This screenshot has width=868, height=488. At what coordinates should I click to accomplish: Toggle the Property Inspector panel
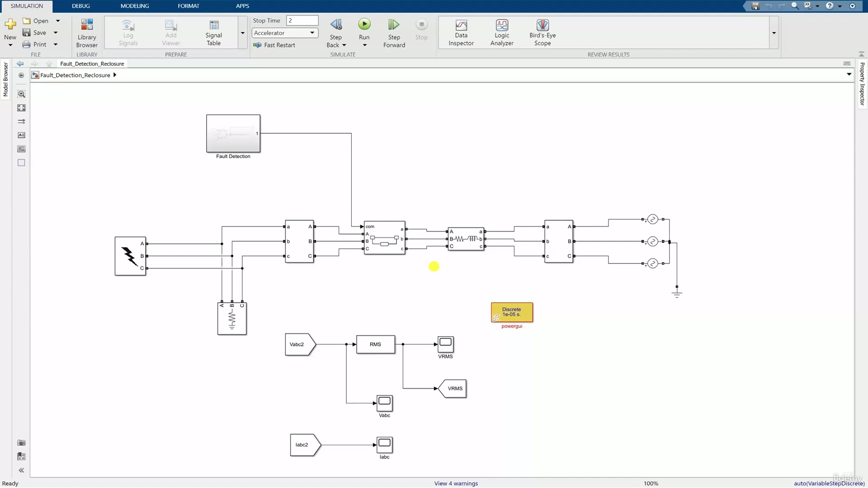[x=862, y=84]
